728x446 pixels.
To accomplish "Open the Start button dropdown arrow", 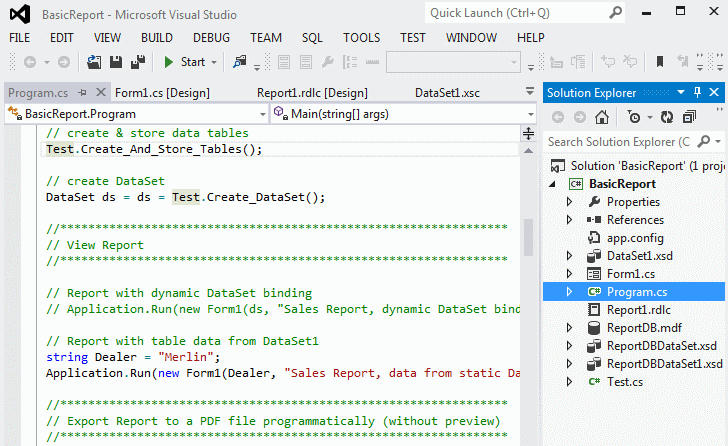I will [214, 62].
